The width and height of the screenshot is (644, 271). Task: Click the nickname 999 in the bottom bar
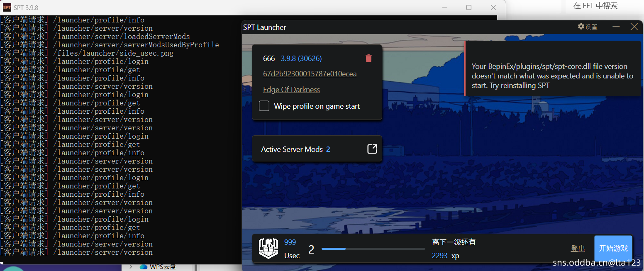click(x=290, y=242)
